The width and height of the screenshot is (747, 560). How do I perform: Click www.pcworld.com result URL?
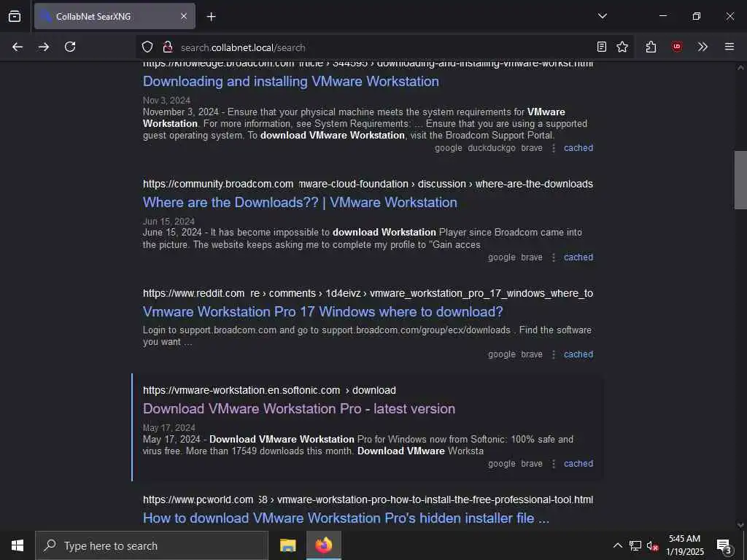pyautogui.click(x=368, y=500)
